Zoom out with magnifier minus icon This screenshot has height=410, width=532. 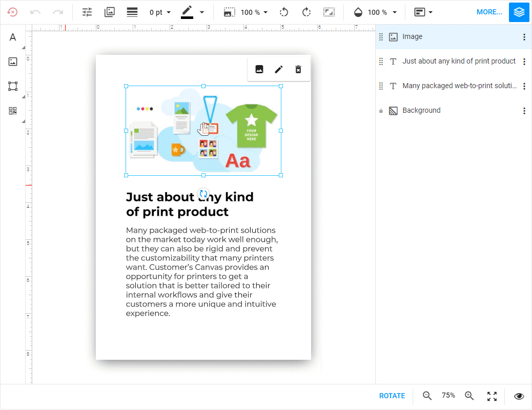pos(427,396)
